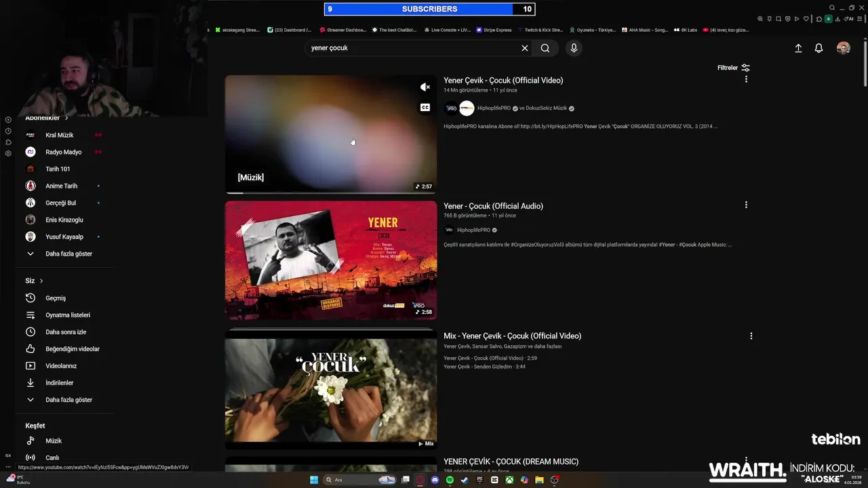Viewport: 868px width, 488px height.
Task: Open the Opera sidebar settings gear
Action: point(8,153)
